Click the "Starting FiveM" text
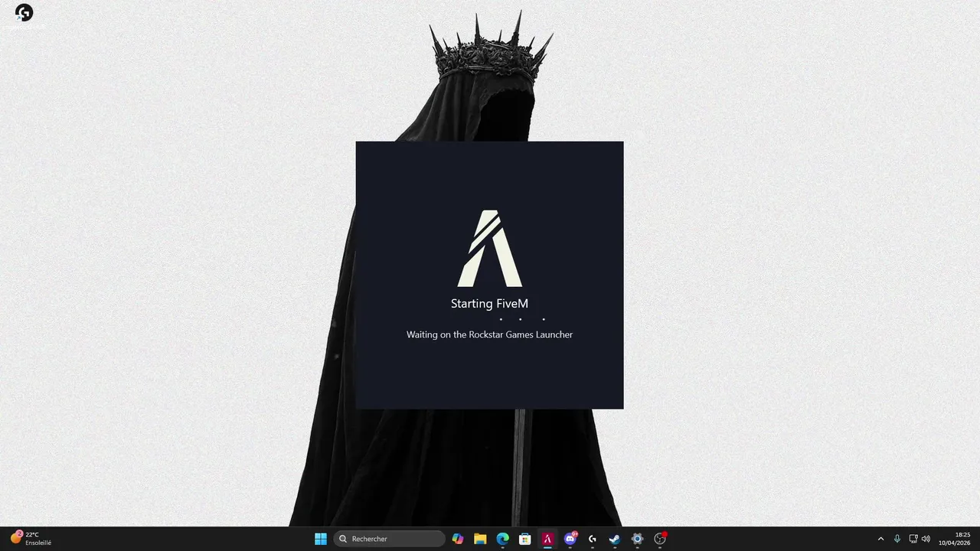This screenshot has height=551, width=980. click(489, 304)
